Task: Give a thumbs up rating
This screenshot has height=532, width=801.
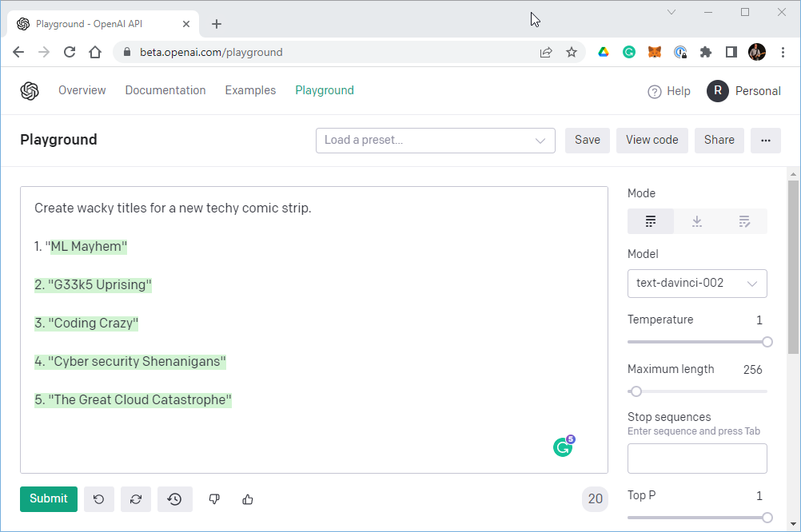Action: (x=248, y=499)
